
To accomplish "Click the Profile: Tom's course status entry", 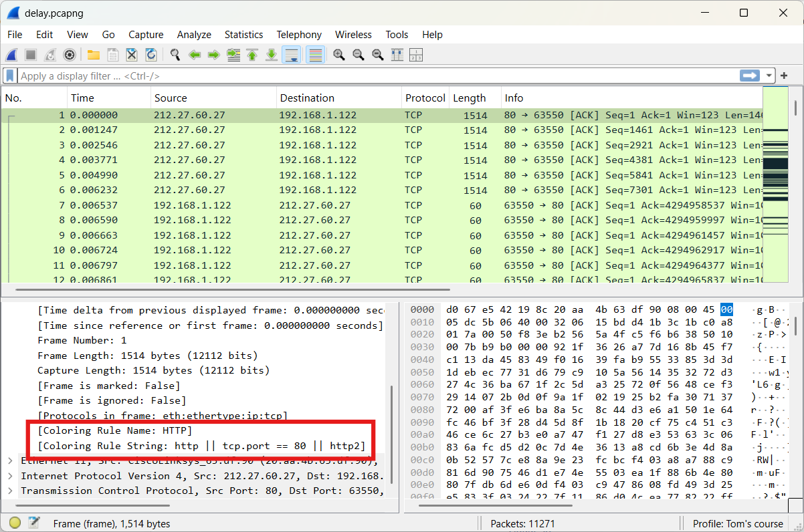I will [x=738, y=523].
